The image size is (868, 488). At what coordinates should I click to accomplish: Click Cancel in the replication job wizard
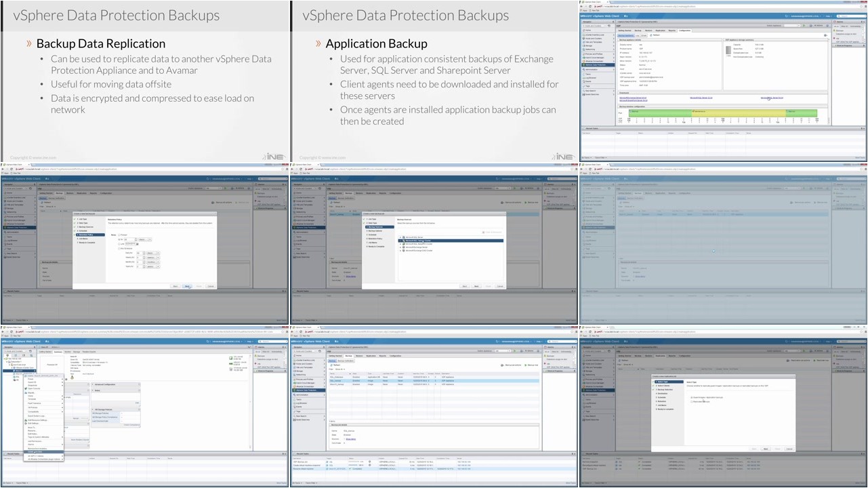click(x=789, y=449)
